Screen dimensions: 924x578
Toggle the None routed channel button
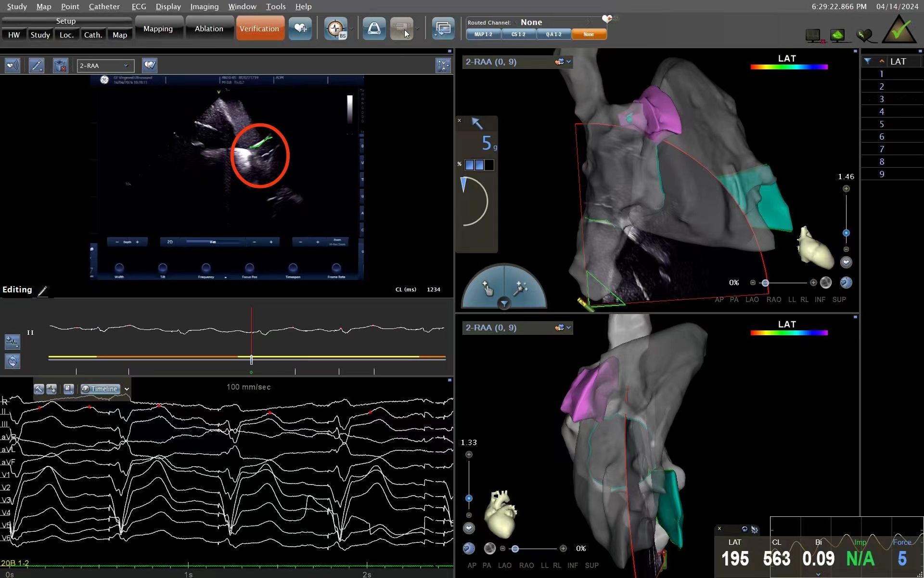(589, 35)
